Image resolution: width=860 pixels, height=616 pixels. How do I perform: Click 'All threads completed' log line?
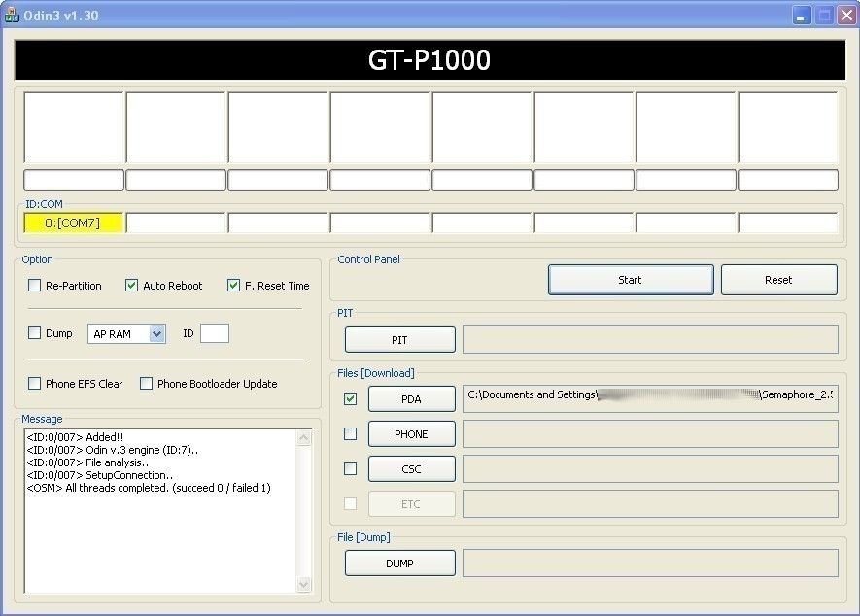click(149, 488)
